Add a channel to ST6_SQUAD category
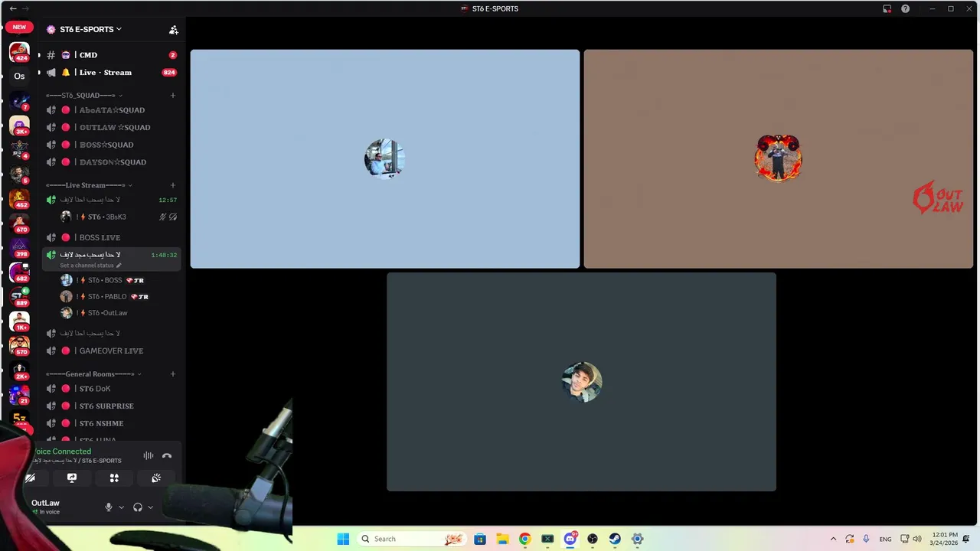980x551 pixels. (x=173, y=96)
